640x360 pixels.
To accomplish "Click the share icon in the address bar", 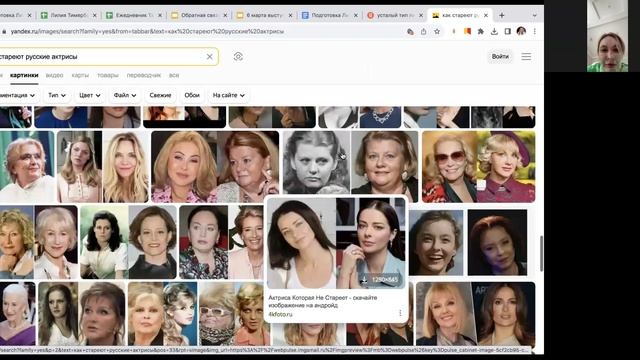I will 424,31.
